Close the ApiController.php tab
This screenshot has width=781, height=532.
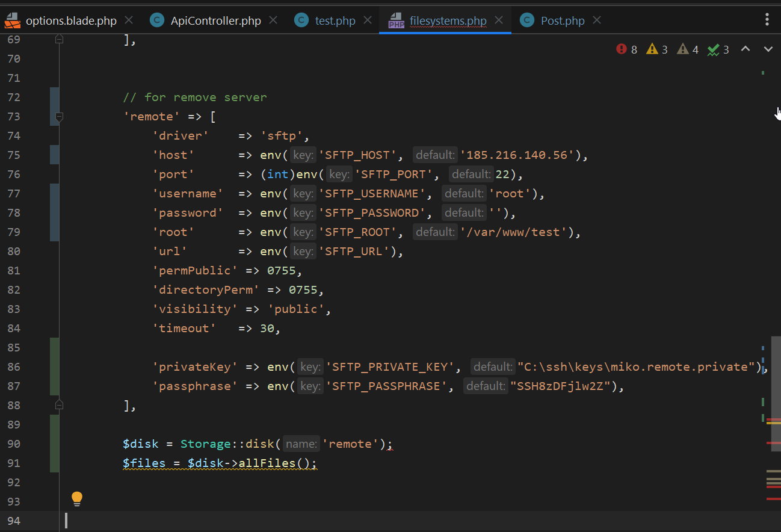click(273, 20)
